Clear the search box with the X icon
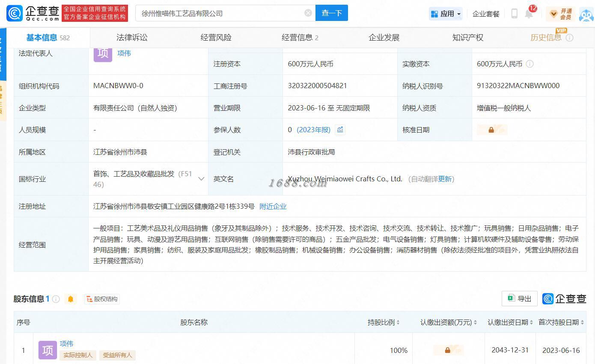 click(308, 13)
